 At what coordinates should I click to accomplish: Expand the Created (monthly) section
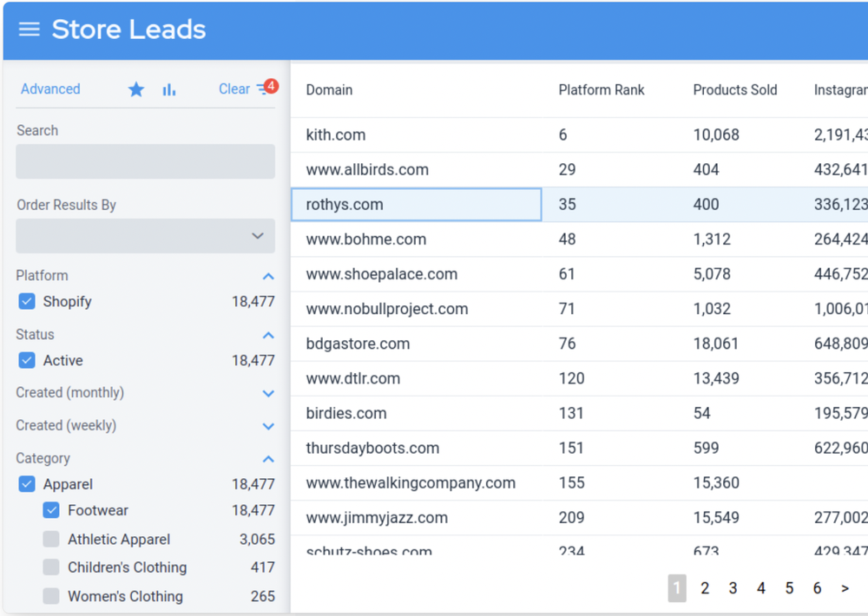pyautogui.click(x=269, y=393)
